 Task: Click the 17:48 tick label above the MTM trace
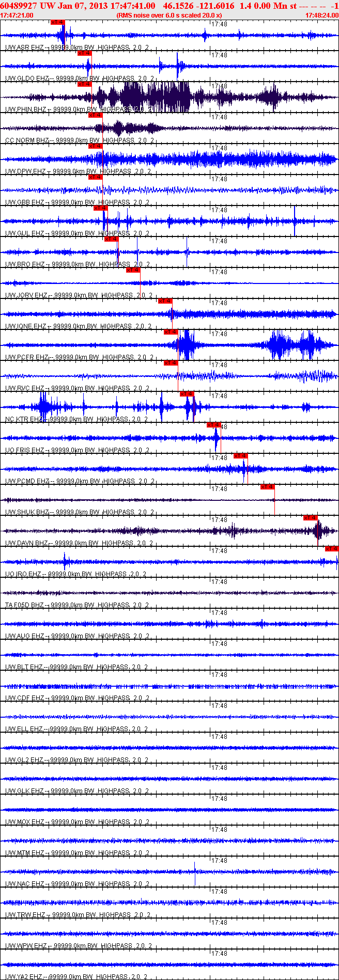coord(220,830)
